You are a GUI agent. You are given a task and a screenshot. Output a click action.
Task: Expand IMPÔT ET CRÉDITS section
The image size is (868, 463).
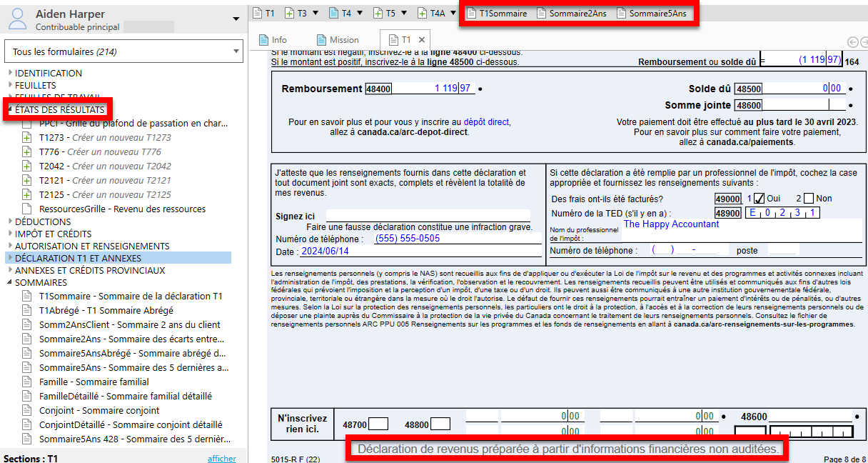[x=10, y=234]
